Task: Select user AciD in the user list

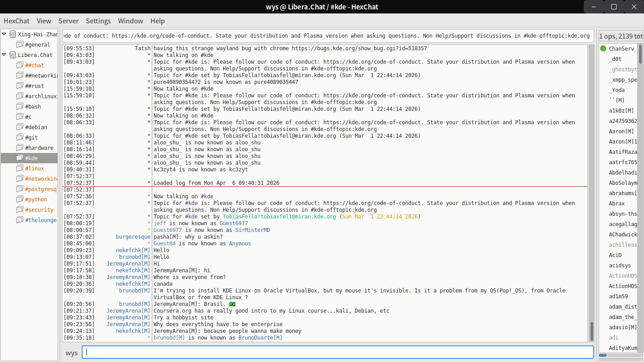Action: tap(615, 255)
